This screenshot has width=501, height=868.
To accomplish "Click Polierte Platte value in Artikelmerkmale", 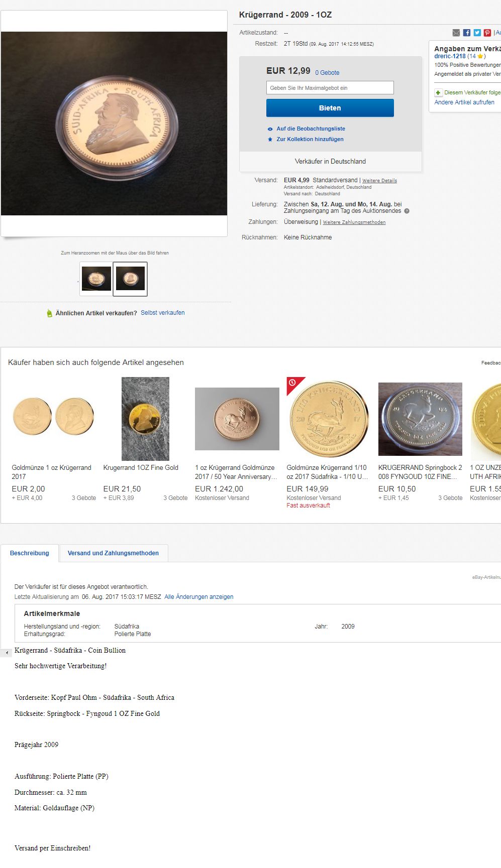I will [133, 634].
